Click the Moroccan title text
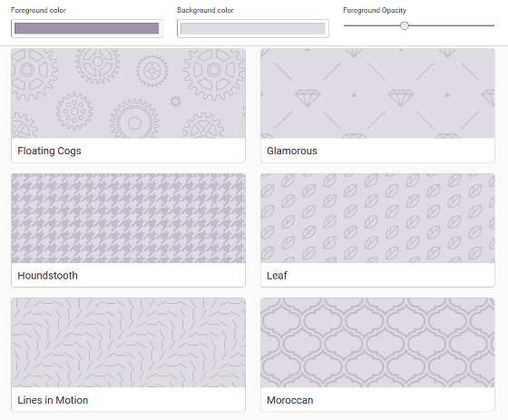 coord(290,400)
